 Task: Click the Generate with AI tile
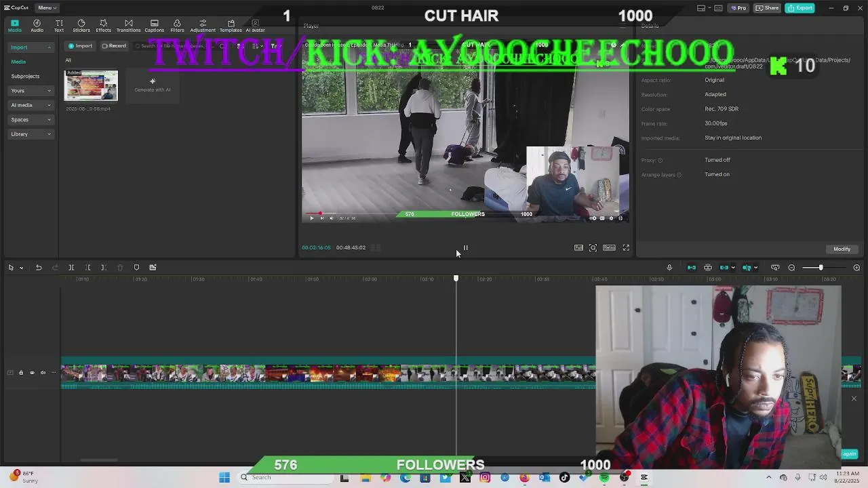pyautogui.click(x=153, y=85)
